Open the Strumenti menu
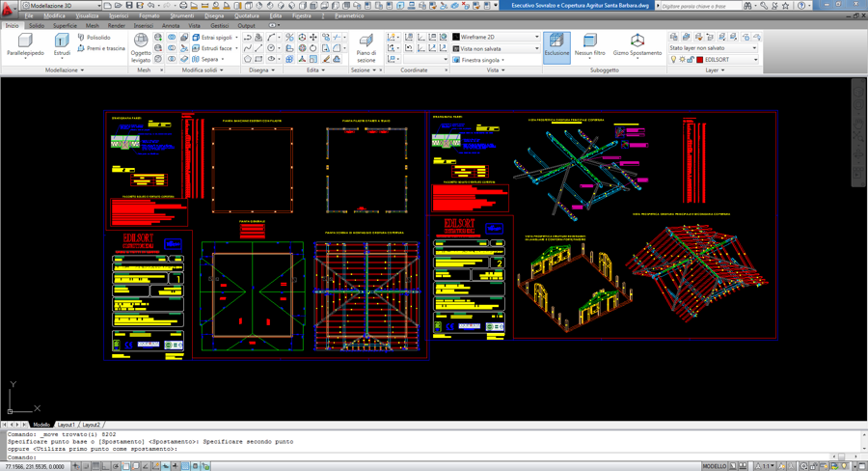868x471 pixels. point(181,15)
